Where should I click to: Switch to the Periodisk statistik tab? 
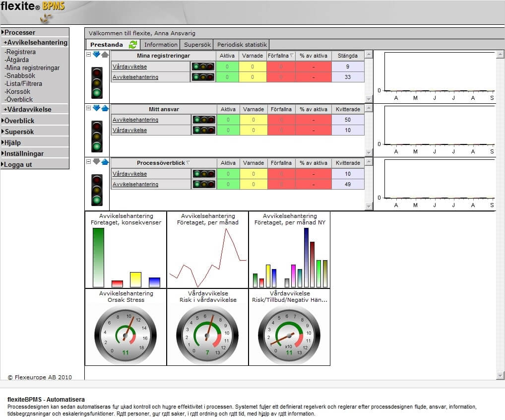tap(242, 44)
